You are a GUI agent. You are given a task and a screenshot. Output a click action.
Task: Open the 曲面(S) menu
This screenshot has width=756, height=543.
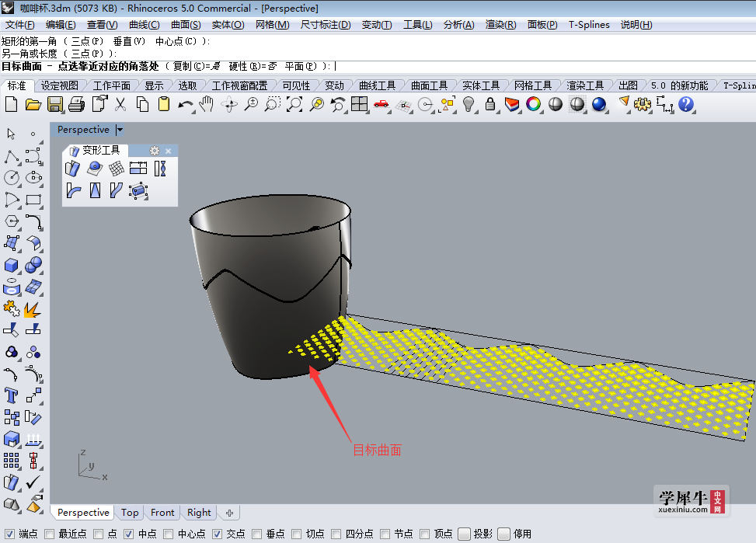tap(186, 25)
